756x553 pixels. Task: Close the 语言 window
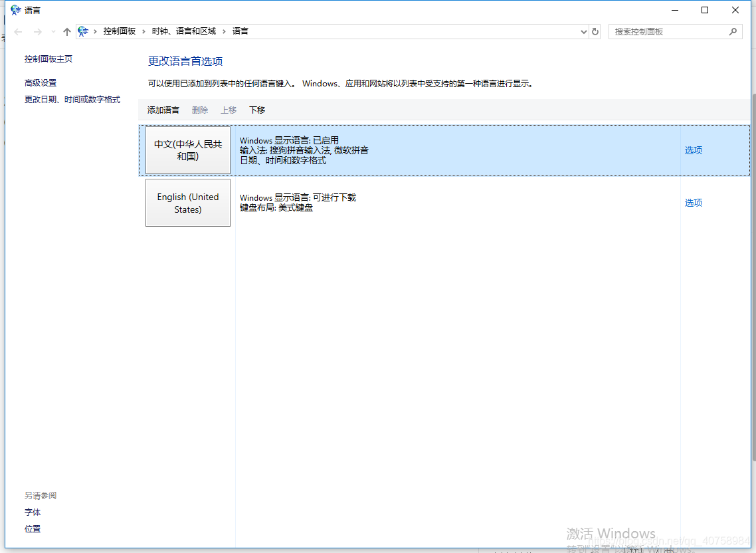(x=735, y=10)
